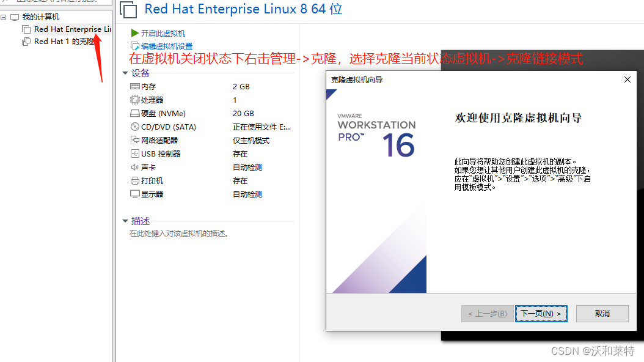Viewport: 644px width, 362px height.
Task: Click the Red Hat 1 clone VM icon
Action: point(26,42)
